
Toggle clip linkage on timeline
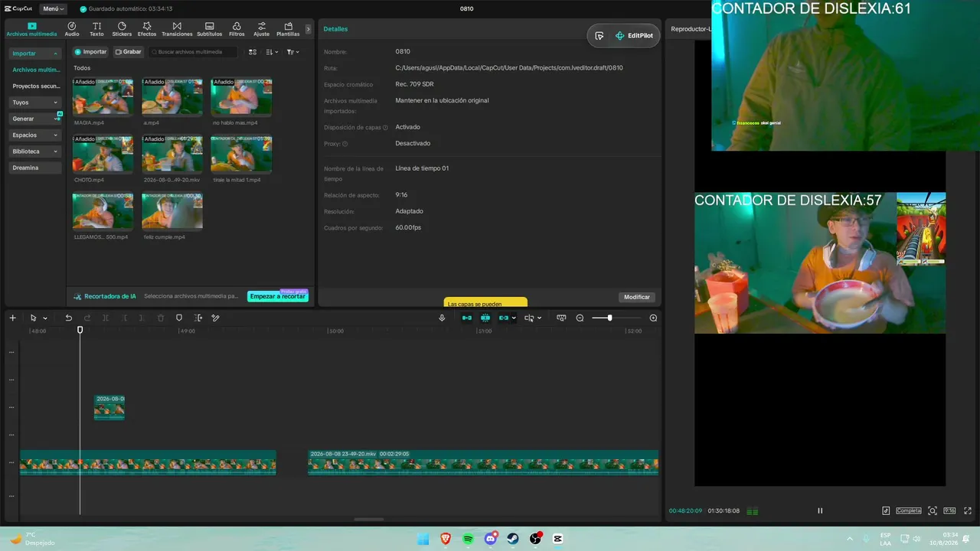click(504, 318)
